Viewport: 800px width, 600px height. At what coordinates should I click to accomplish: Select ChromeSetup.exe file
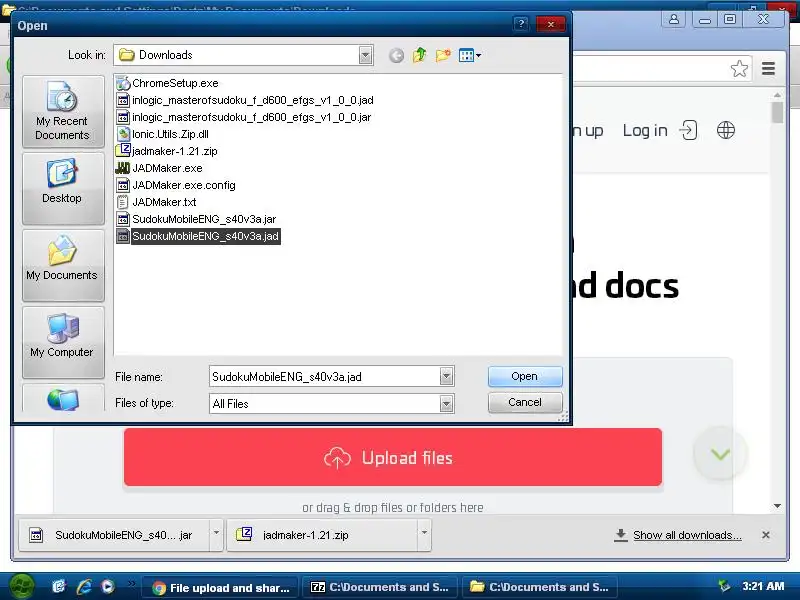(x=167, y=83)
